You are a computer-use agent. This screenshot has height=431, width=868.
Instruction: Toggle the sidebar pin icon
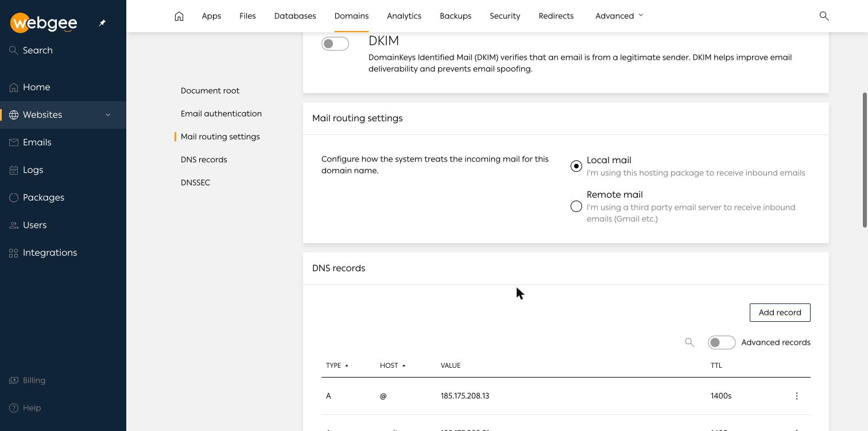[102, 23]
